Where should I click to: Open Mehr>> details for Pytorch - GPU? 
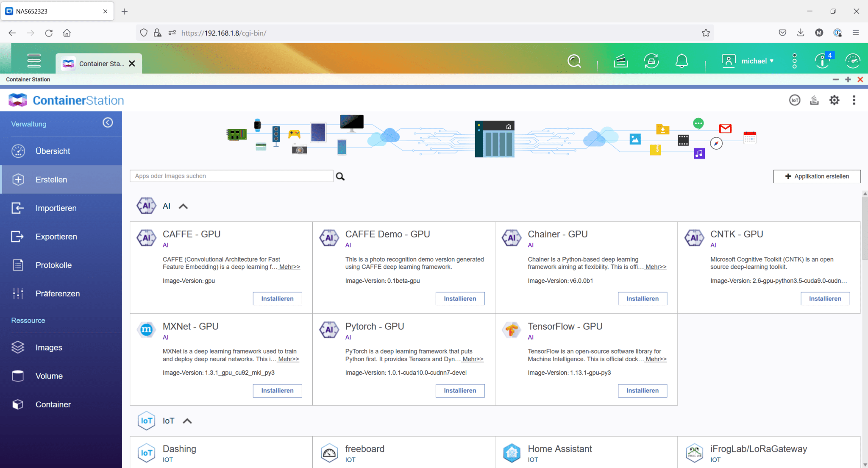point(473,359)
